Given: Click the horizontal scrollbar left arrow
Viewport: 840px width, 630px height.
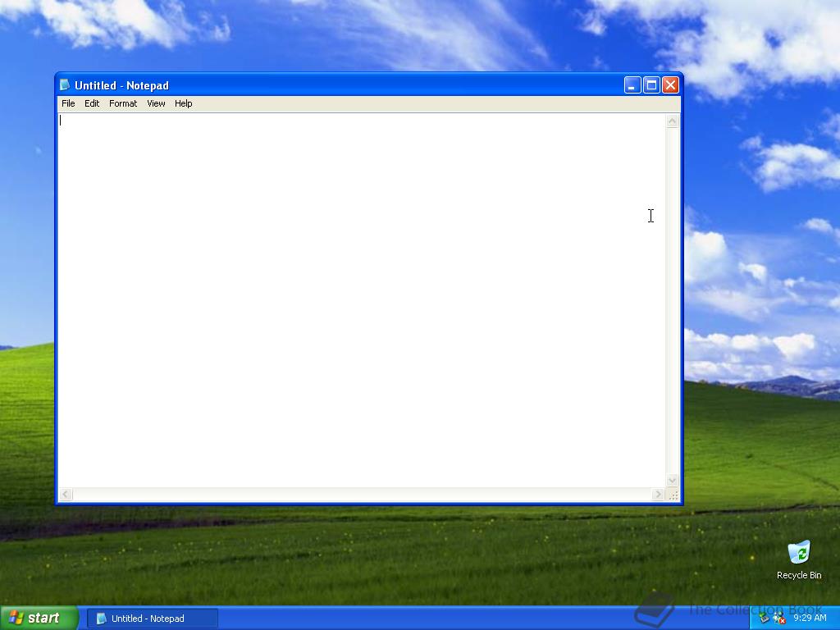Looking at the screenshot, I should [x=66, y=495].
